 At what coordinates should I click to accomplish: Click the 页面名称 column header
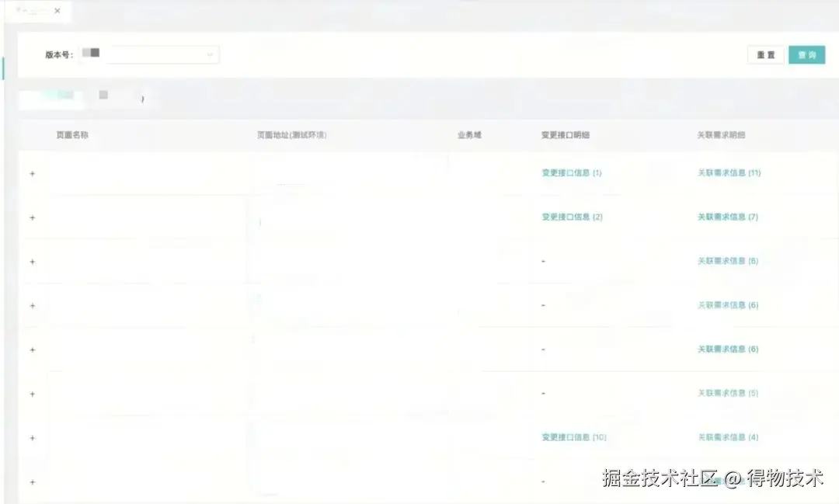71,134
